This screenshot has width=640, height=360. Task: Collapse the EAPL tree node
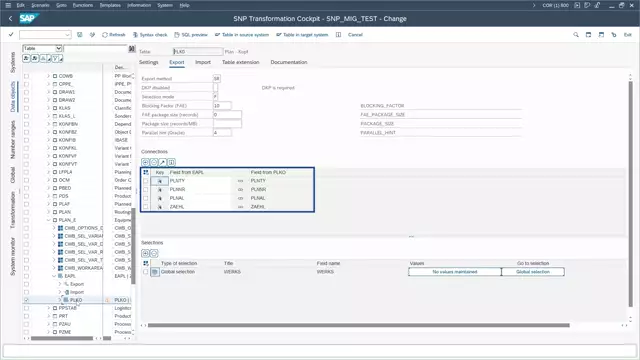click(x=54, y=276)
